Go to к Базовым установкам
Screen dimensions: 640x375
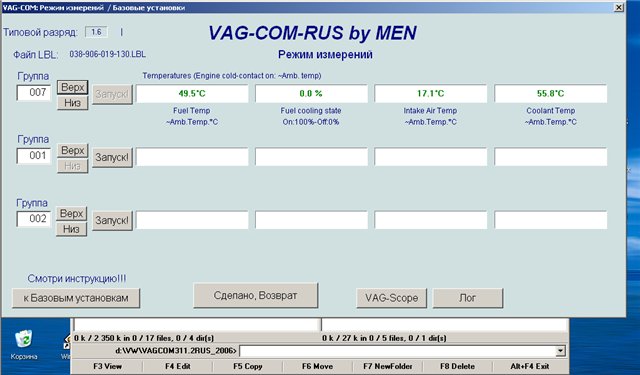(x=76, y=298)
